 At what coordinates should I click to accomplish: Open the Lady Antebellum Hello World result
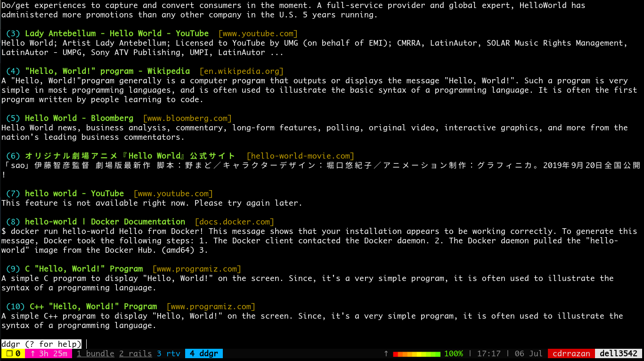[x=116, y=33]
